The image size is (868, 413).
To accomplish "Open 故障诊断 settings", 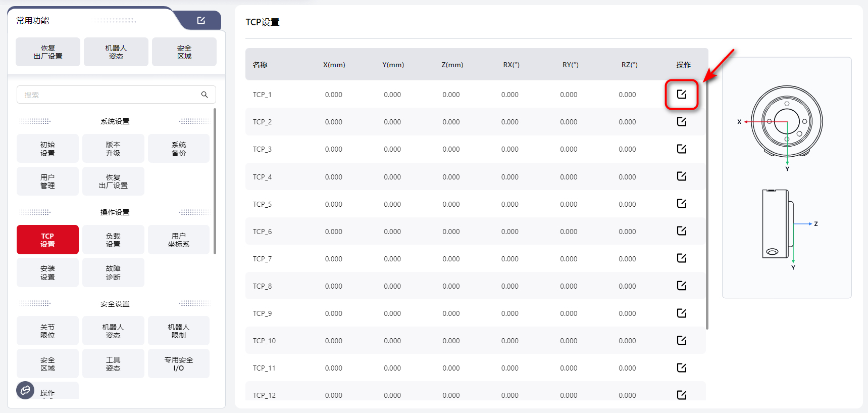I will 113,272.
